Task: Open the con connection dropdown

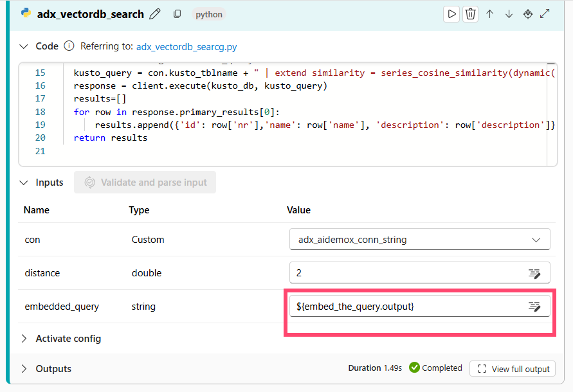Action: pos(419,240)
